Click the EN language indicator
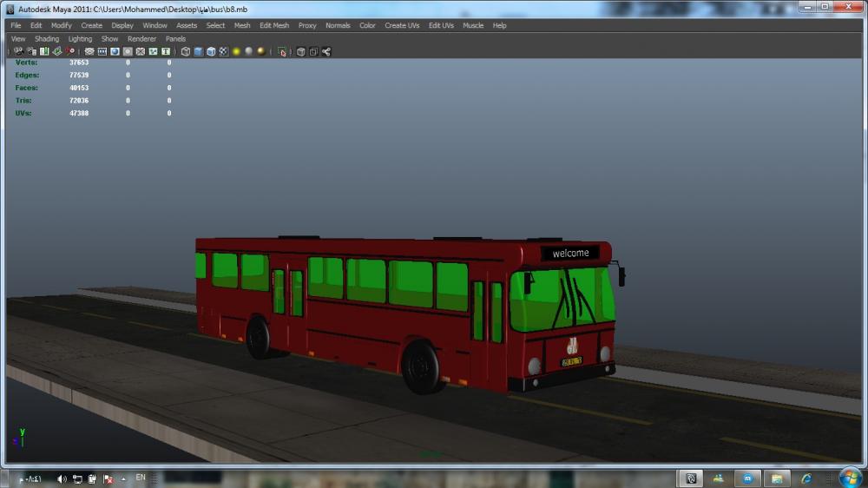This screenshot has width=868, height=488. [141, 478]
